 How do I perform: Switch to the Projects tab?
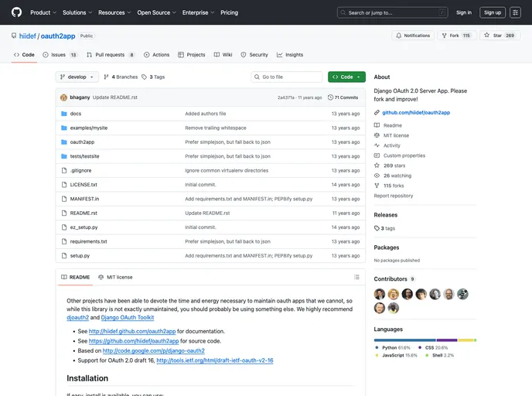(192, 55)
